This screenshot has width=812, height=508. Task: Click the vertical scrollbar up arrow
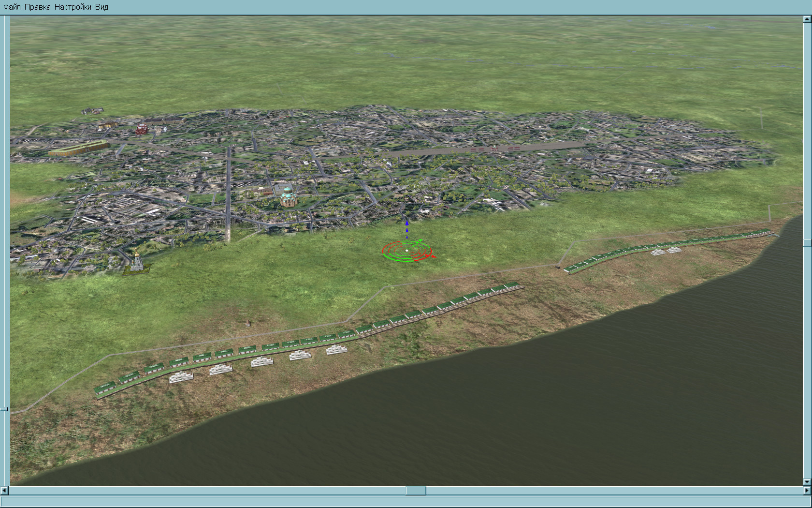pyautogui.click(x=807, y=19)
